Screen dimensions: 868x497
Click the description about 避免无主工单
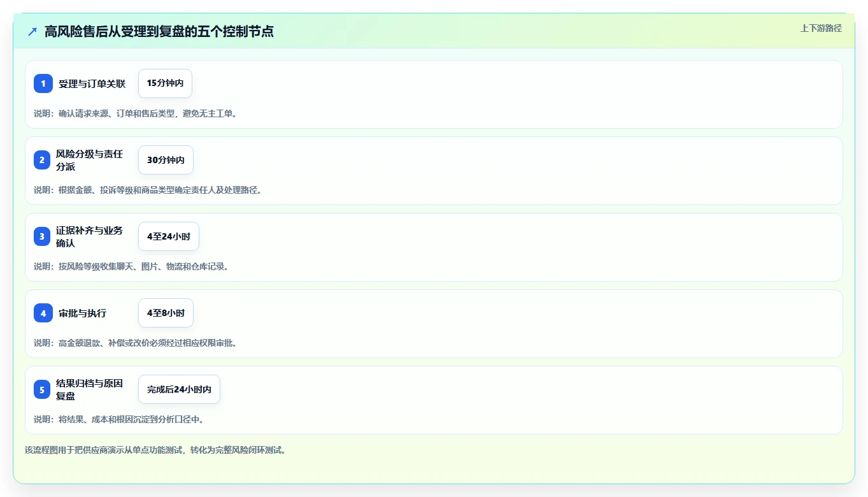[x=136, y=113]
